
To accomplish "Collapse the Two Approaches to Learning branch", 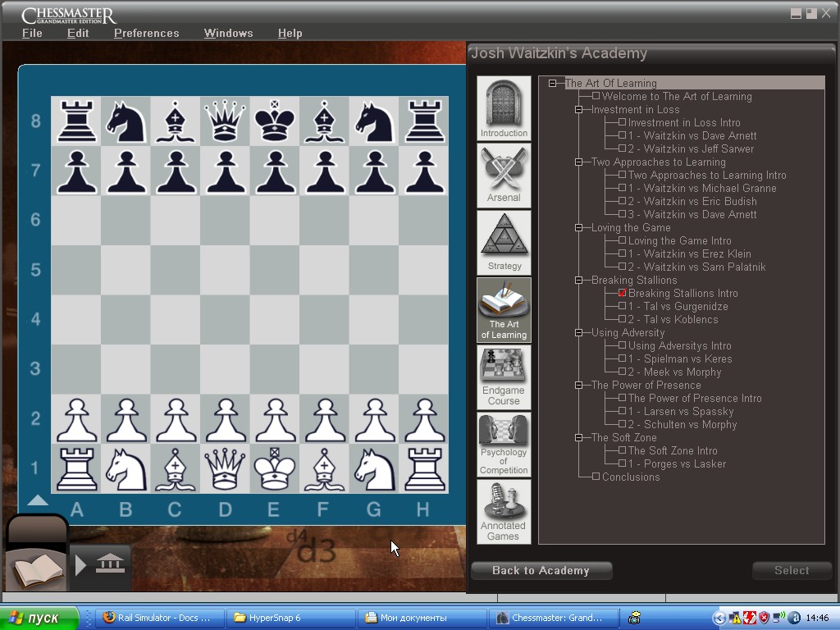I will point(578,162).
